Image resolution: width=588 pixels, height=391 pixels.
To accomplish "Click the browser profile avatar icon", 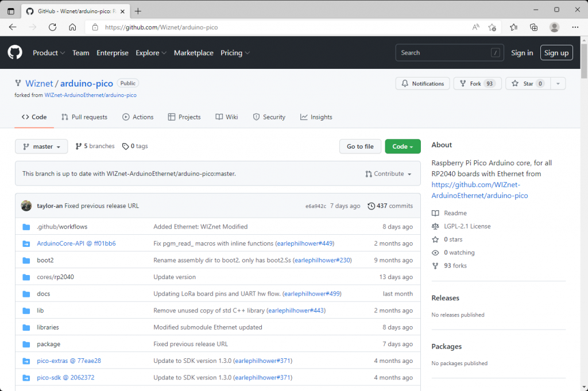I will click(554, 27).
